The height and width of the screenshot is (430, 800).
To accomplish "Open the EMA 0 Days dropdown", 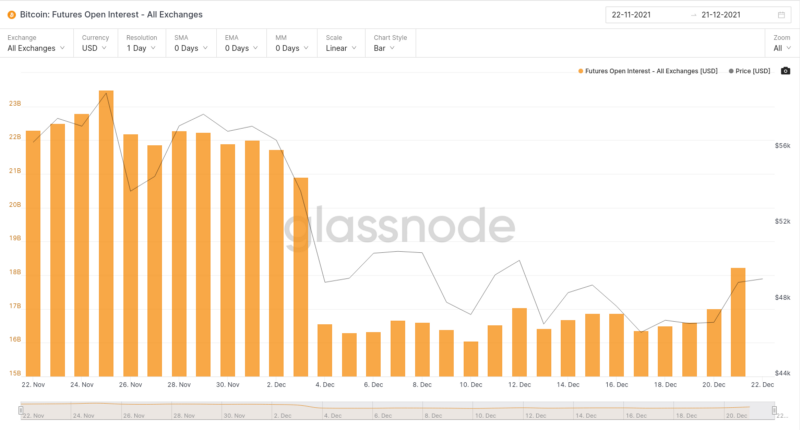I will pyautogui.click(x=243, y=48).
